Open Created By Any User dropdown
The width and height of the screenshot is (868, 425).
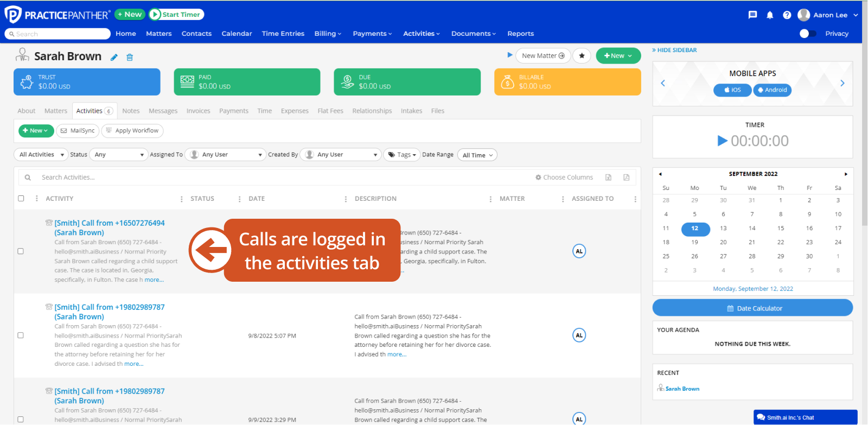click(x=340, y=155)
